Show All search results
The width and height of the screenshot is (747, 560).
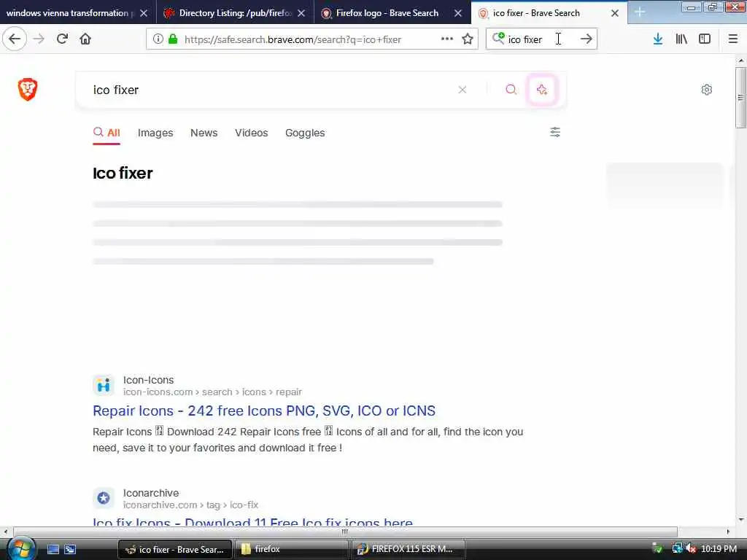point(107,133)
